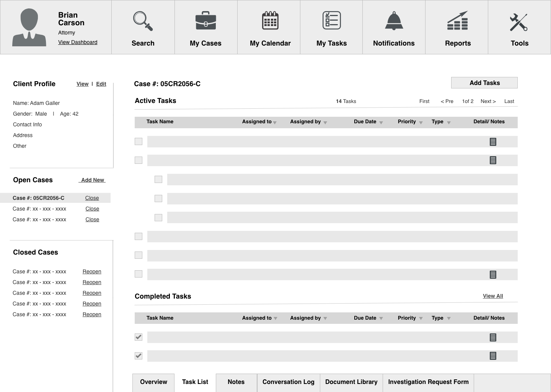The image size is (551, 392).
Task: Open Reports chart icon
Action: (x=458, y=21)
